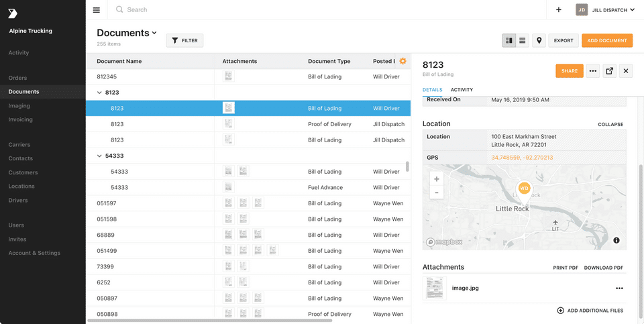Open table column settings gear
644x324 pixels.
(403, 61)
